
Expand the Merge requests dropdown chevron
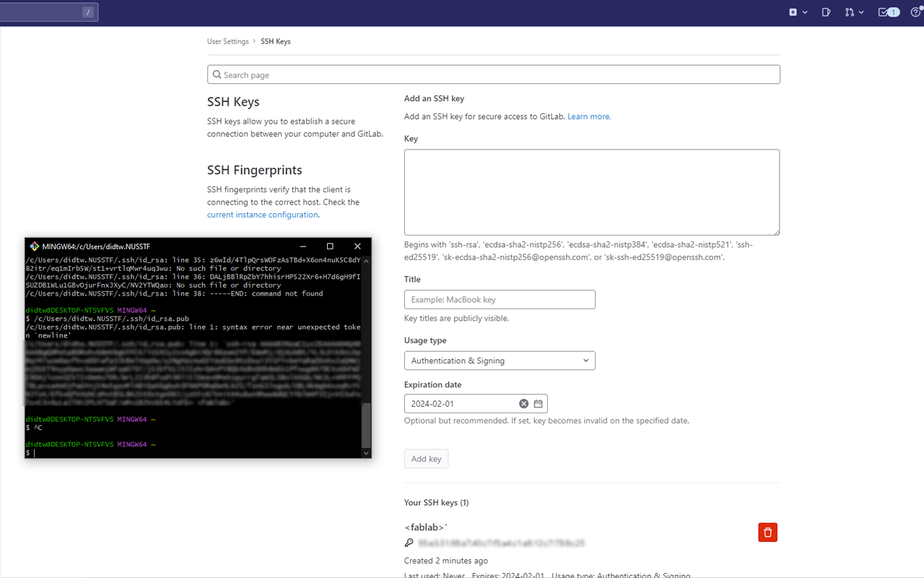coord(861,12)
